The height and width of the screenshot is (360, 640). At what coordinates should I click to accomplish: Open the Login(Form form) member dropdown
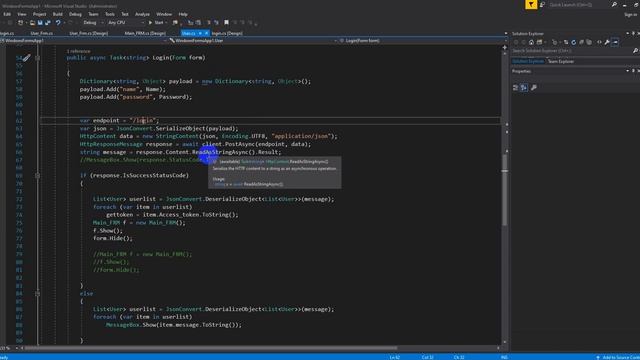(x=423, y=41)
